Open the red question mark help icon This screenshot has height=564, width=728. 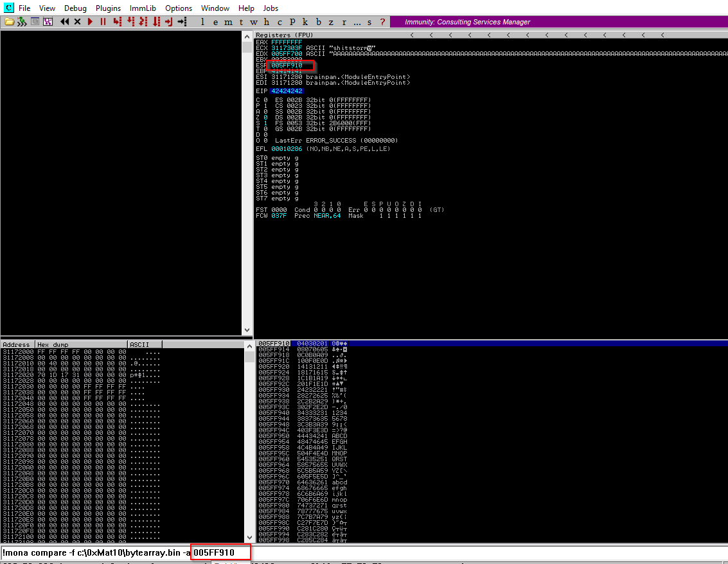pos(382,22)
